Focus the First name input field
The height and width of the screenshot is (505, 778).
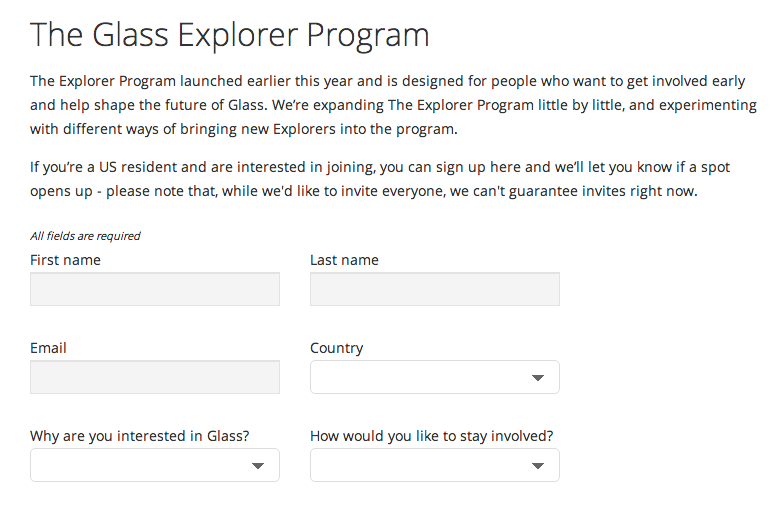(x=154, y=289)
